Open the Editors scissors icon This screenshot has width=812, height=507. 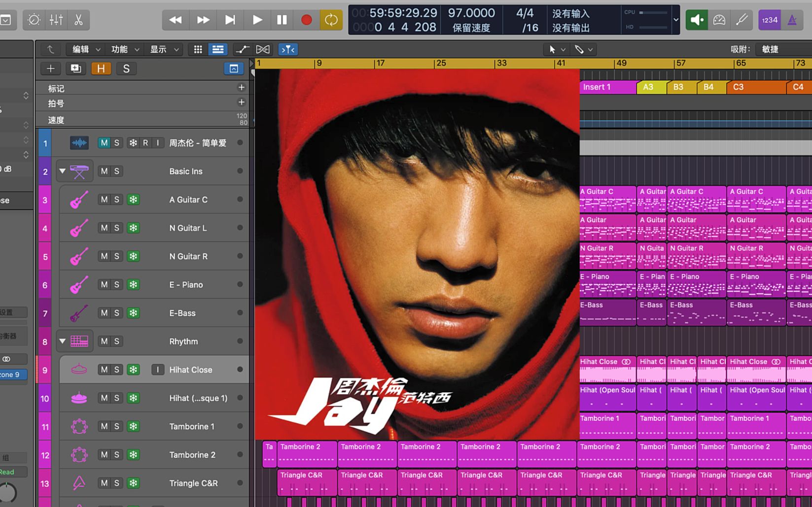[x=78, y=20]
